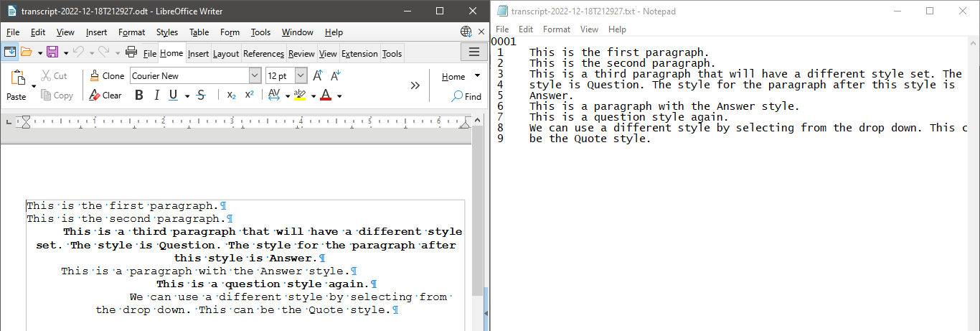Toggle italic formatting

click(156, 95)
